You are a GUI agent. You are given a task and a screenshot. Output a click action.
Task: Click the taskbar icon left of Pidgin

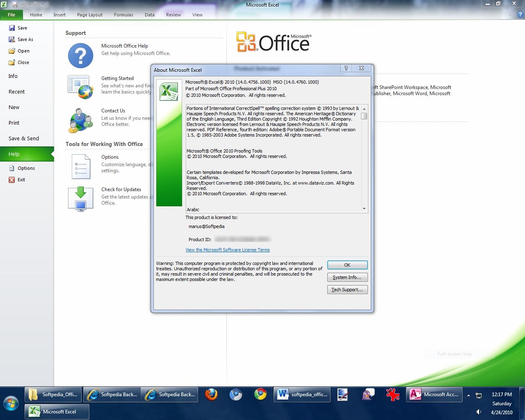(x=343, y=395)
